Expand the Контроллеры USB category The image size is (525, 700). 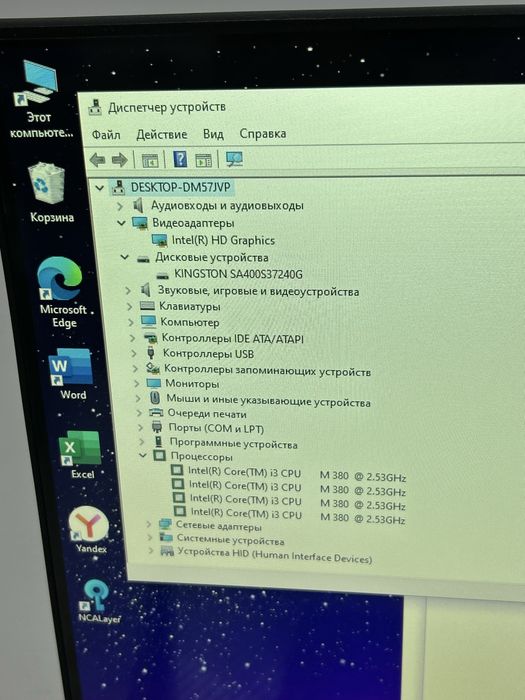click(133, 353)
